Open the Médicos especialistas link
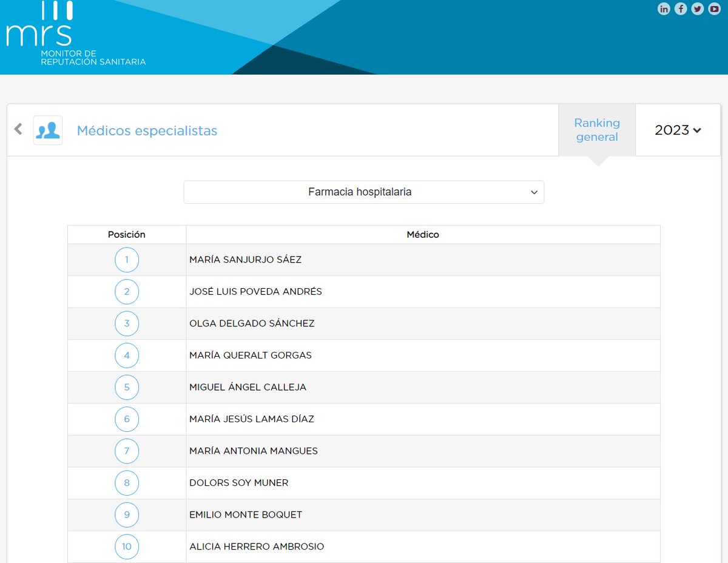Image resolution: width=728 pixels, height=563 pixels. pos(147,130)
